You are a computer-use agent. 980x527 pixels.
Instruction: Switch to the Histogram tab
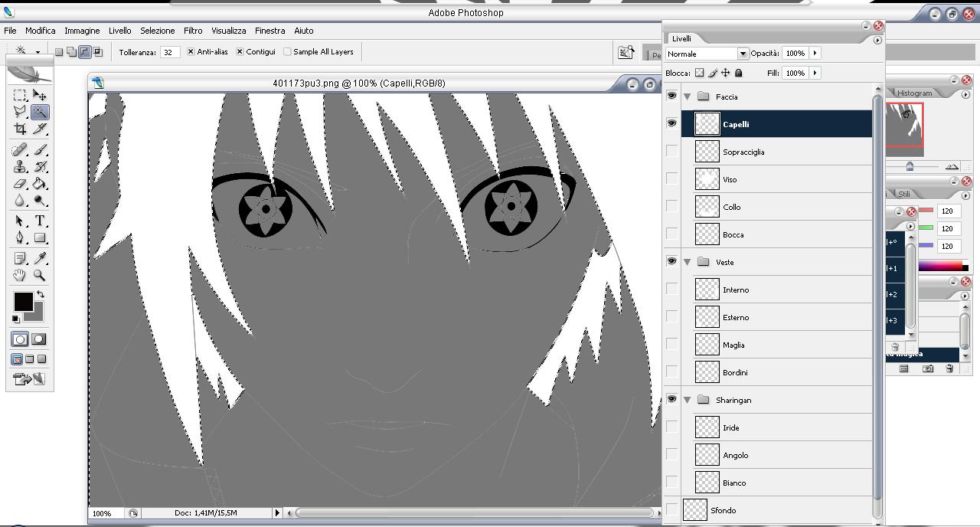(914, 93)
